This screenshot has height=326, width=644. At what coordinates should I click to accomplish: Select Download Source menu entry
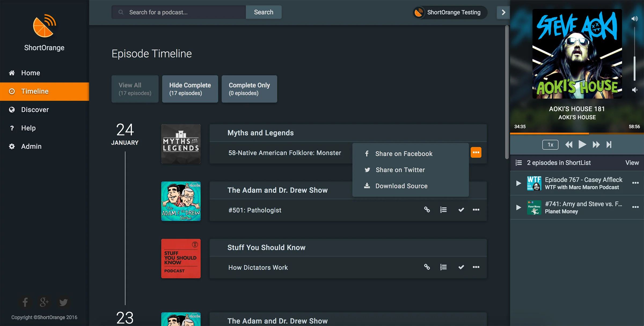tap(401, 186)
